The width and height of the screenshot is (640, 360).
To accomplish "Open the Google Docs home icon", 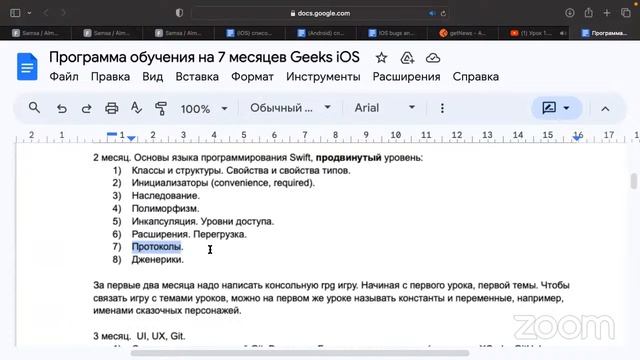I will point(27,67).
